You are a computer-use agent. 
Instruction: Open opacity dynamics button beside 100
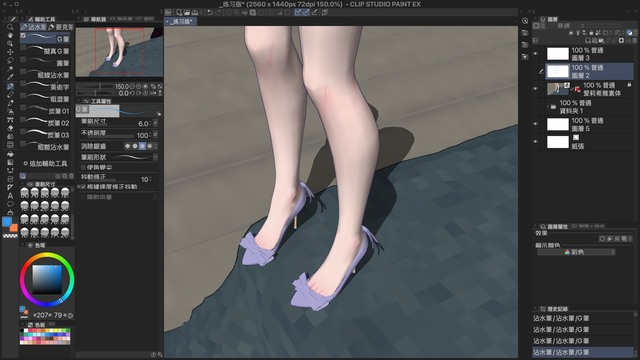tap(155, 135)
